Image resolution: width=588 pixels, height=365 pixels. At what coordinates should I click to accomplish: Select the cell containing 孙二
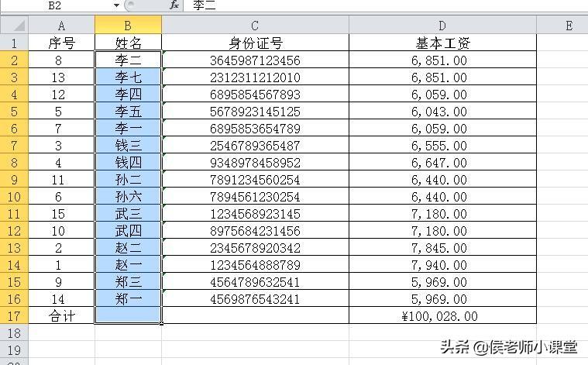[x=128, y=180]
